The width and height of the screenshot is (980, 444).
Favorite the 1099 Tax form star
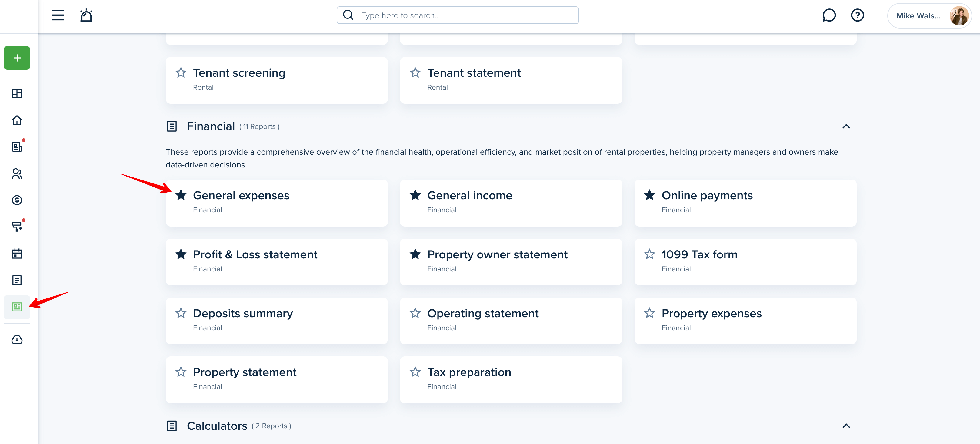pyautogui.click(x=649, y=254)
